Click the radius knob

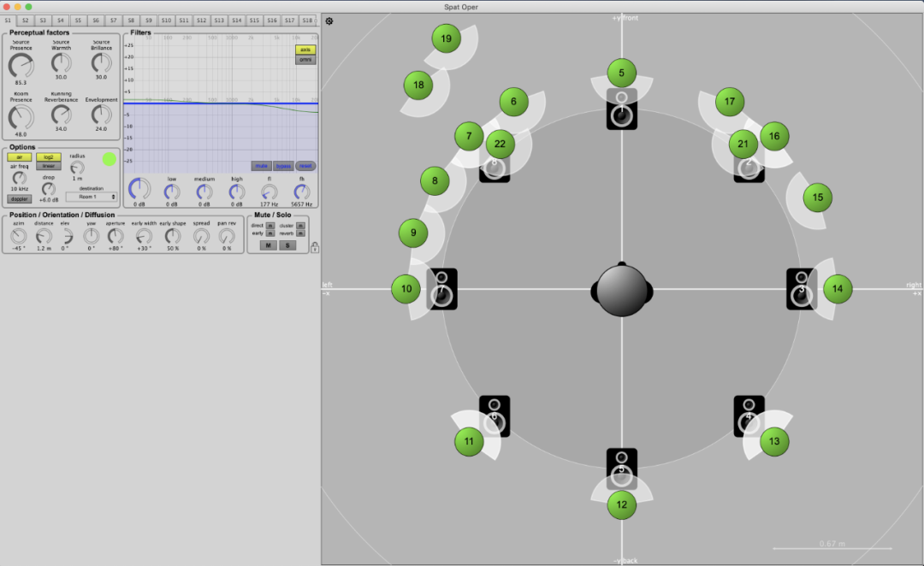(77, 168)
